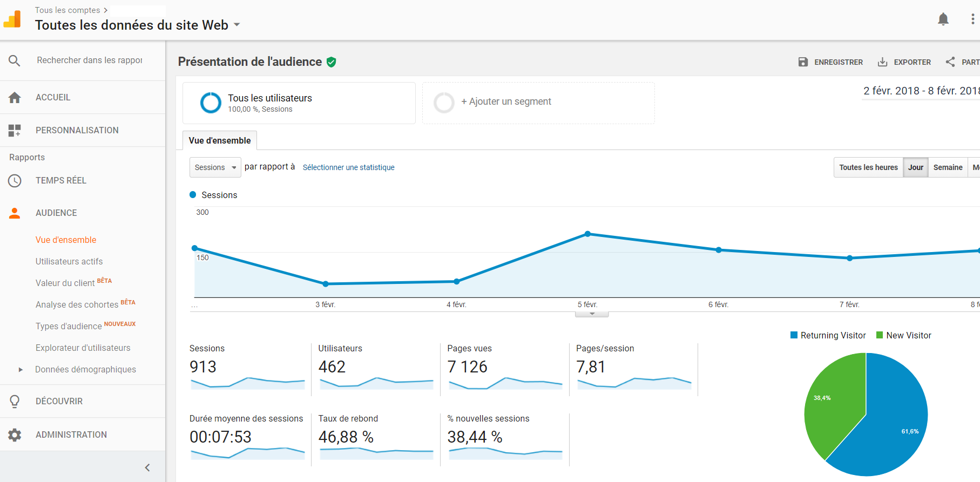This screenshot has height=482, width=980.
Task: Switch granularity to Toutes les heures
Action: (868, 167)
